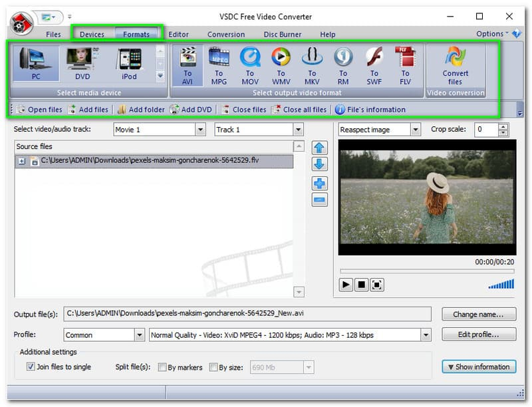Select the iPod media device

coord(129,64)
